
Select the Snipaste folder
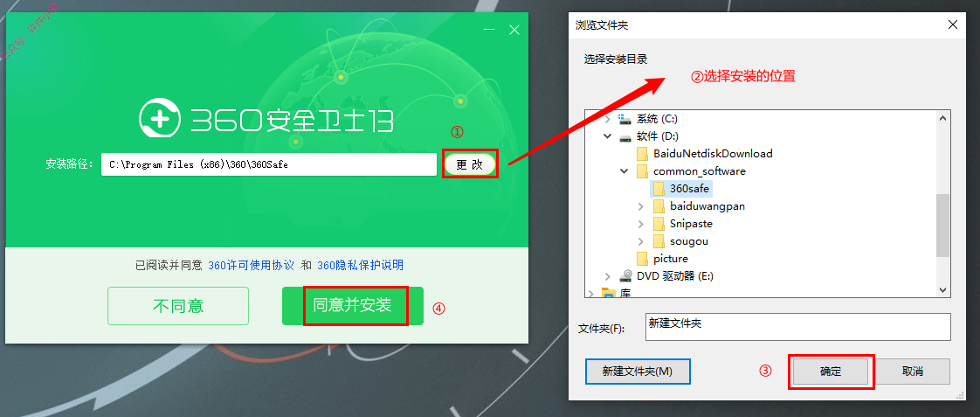(691, 224)
